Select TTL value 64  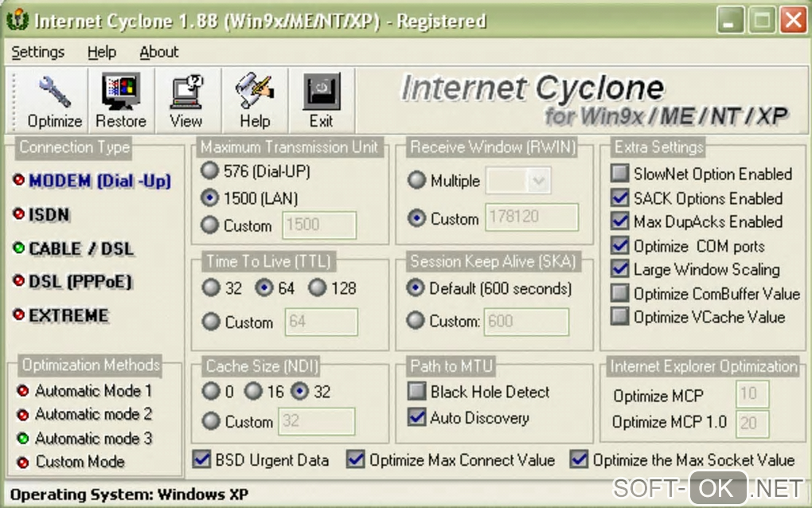(264, 287)
